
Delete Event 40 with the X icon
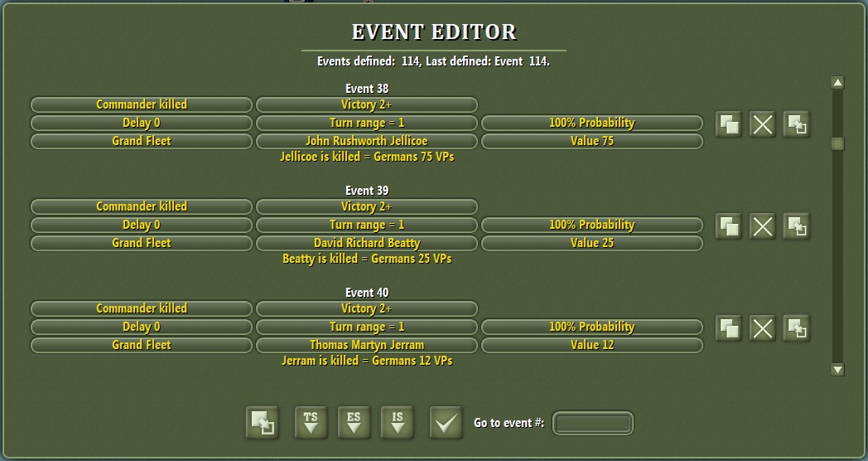click(x=762, y=328)
